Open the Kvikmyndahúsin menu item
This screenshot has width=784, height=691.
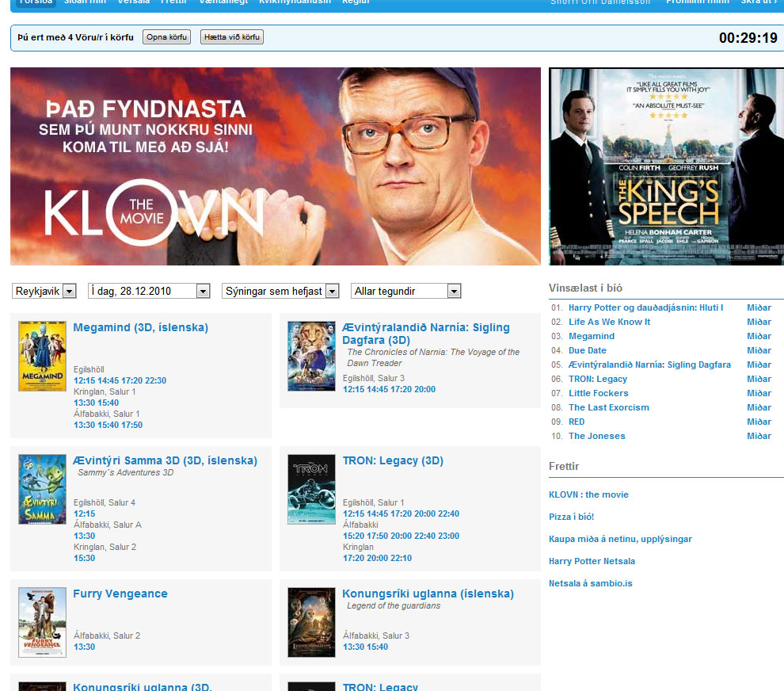(295, 2)
